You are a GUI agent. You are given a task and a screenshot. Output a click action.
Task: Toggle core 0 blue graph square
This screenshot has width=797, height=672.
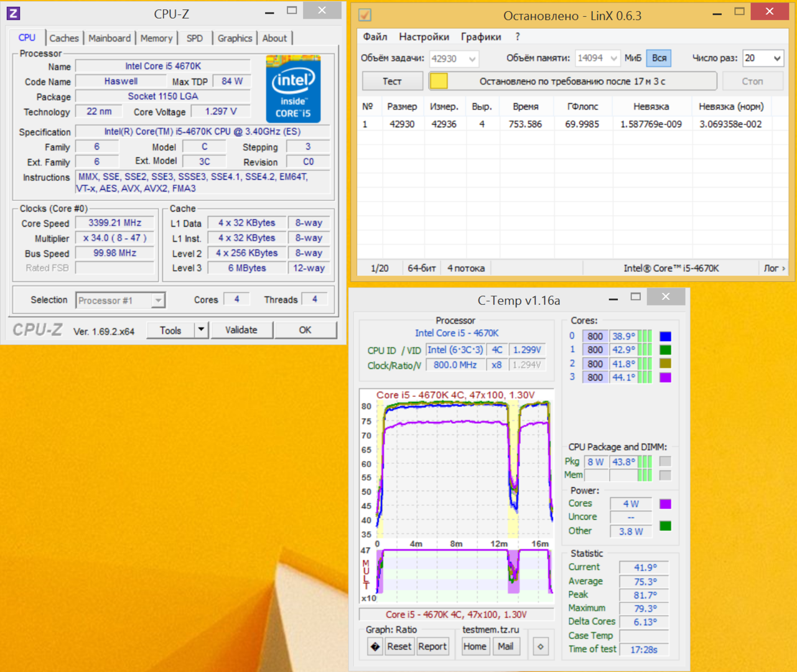coord(665,337)
